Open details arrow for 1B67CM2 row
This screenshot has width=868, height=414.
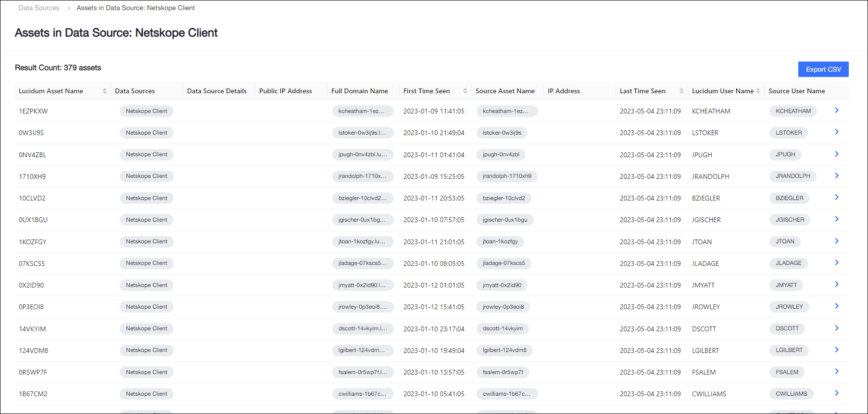click(837, 393)
